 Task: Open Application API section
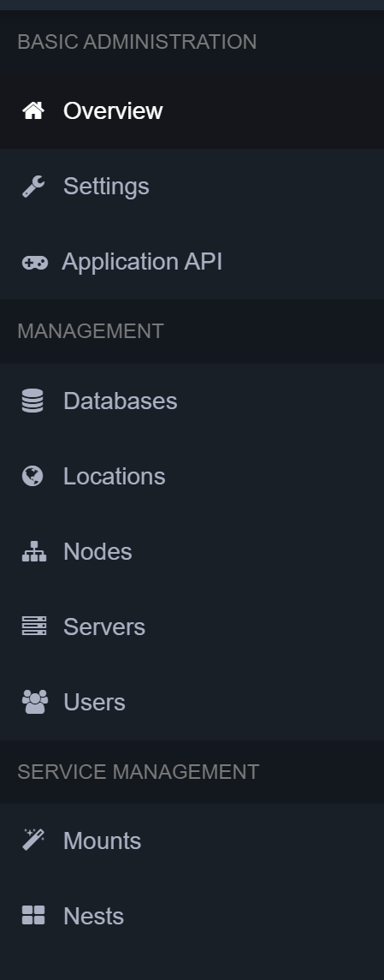192,262
